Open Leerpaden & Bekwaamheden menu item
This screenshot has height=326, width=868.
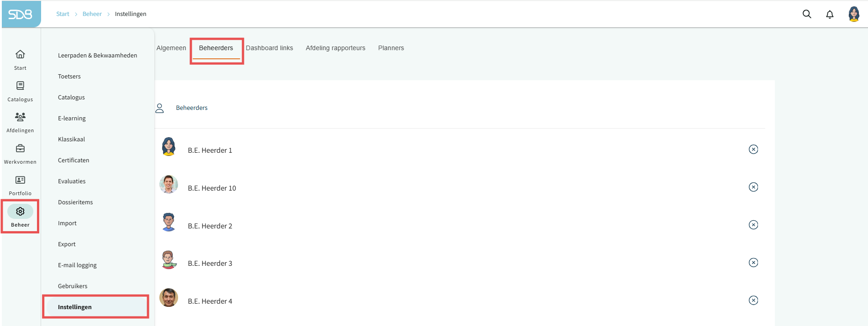tap(97, 56)
